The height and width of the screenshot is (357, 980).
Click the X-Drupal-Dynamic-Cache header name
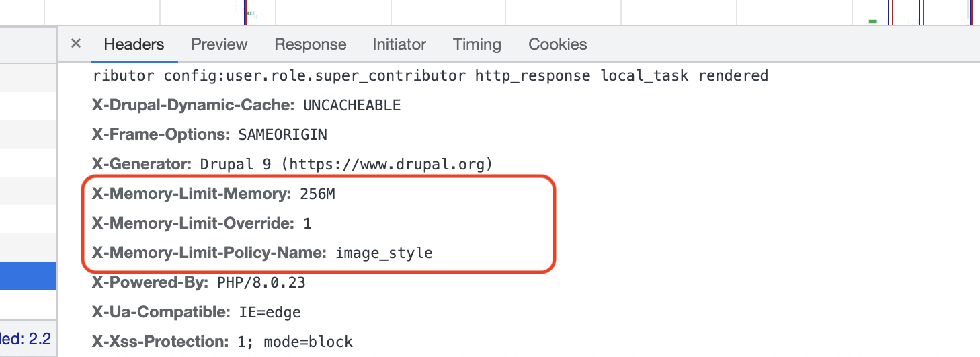click(x=194, y=105)
